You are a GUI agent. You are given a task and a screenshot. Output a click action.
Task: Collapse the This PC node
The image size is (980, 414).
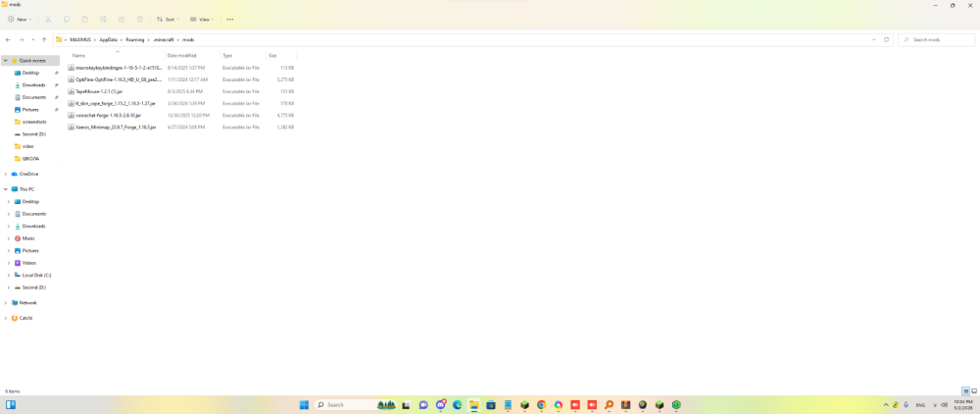tap(6, 189)
